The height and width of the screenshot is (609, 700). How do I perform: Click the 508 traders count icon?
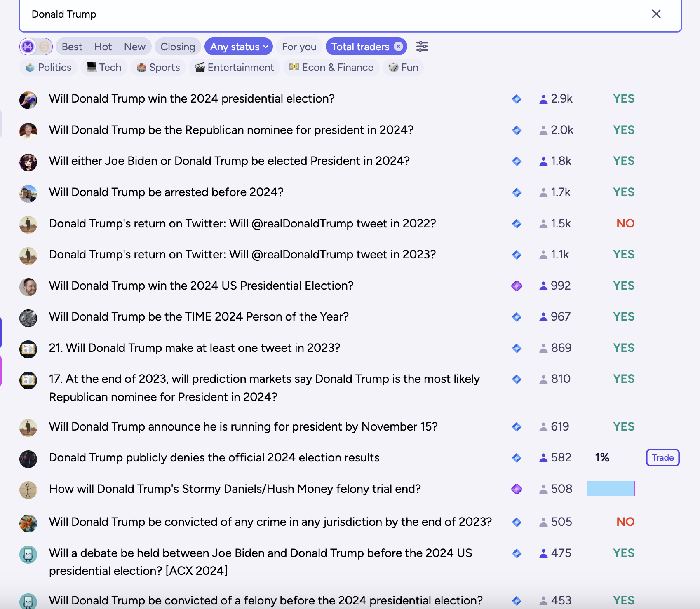point(543,490)
